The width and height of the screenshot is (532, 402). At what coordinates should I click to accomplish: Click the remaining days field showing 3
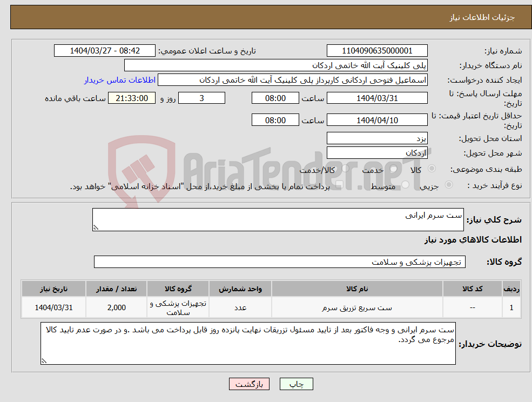tap(201, 98)
